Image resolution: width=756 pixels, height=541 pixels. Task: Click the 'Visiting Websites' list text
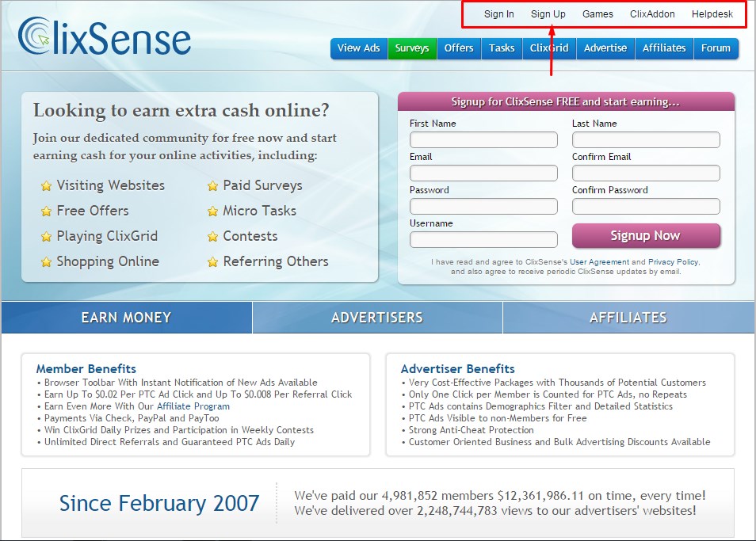(111, 185)
